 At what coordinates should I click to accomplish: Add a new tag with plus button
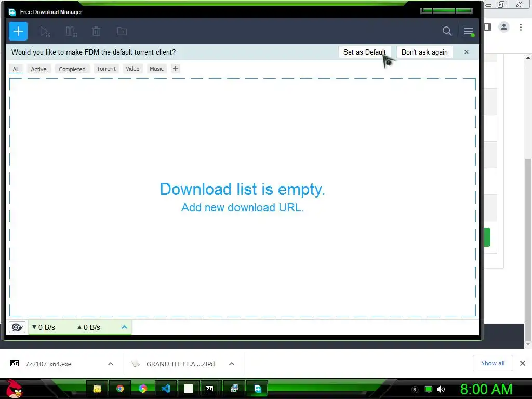[x=176, y=69]
